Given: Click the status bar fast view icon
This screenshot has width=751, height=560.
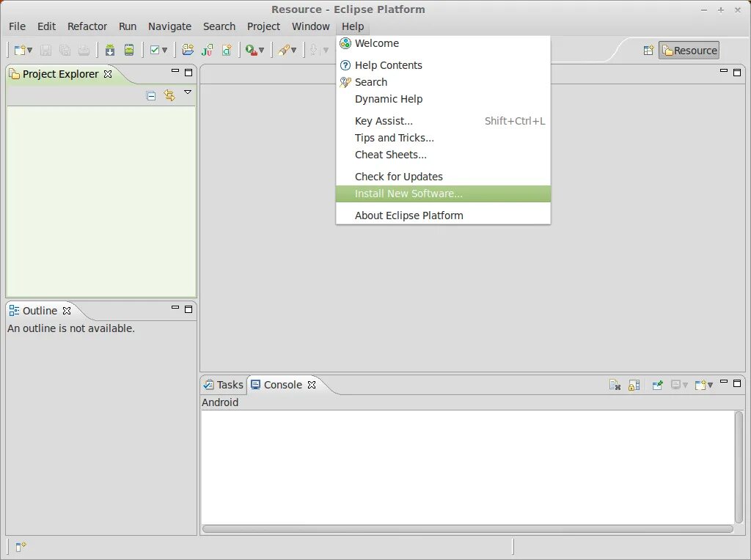Looking at the screenshot, I should pyautogui.click(x=20, y=547).
